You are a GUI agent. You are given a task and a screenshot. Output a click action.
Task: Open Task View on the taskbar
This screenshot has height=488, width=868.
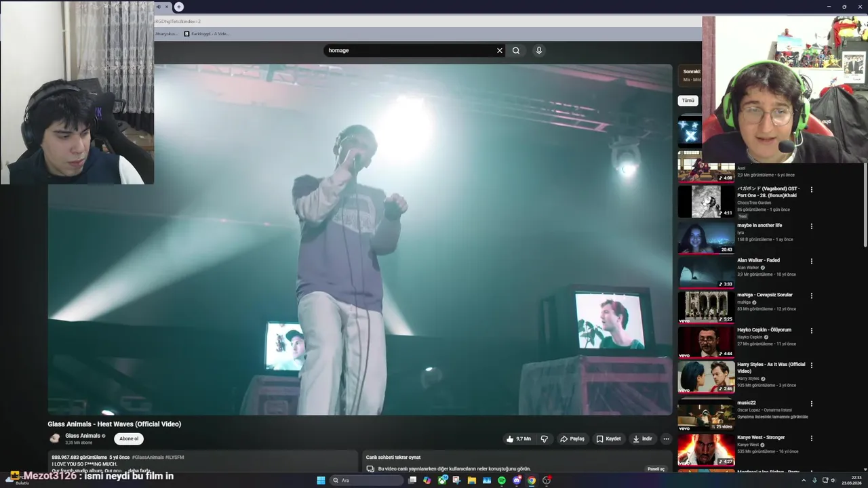pyautogui.click(x=412, y=481)
